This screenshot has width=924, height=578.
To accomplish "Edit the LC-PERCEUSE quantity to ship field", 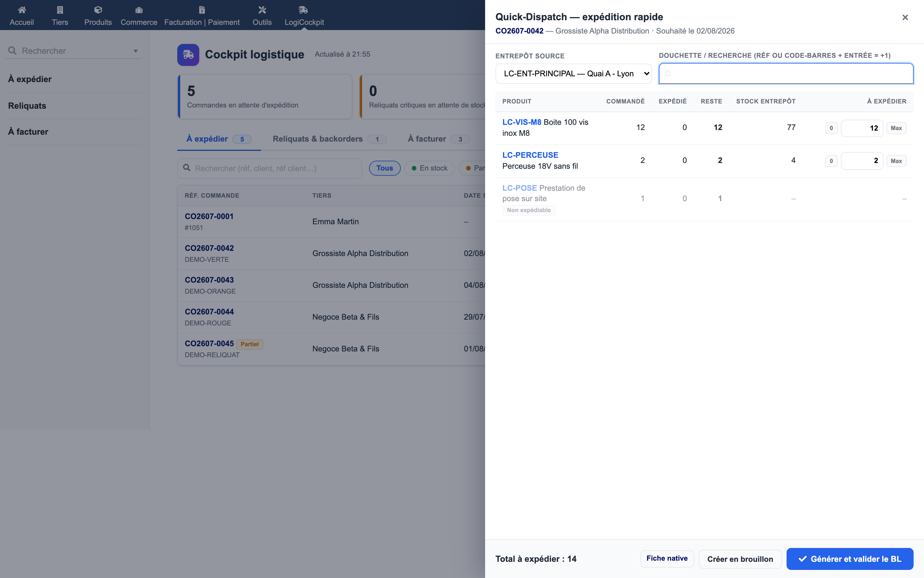I will coord(862,161).
